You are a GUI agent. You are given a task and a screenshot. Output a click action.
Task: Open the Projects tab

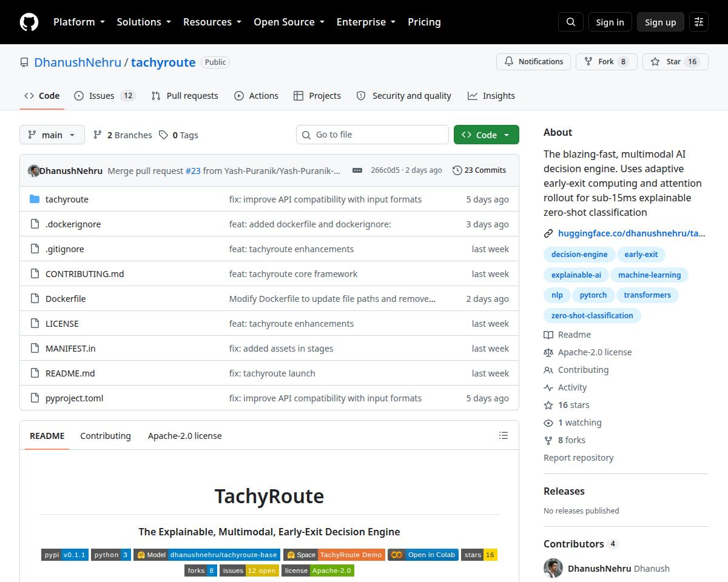tap(317, 96)
